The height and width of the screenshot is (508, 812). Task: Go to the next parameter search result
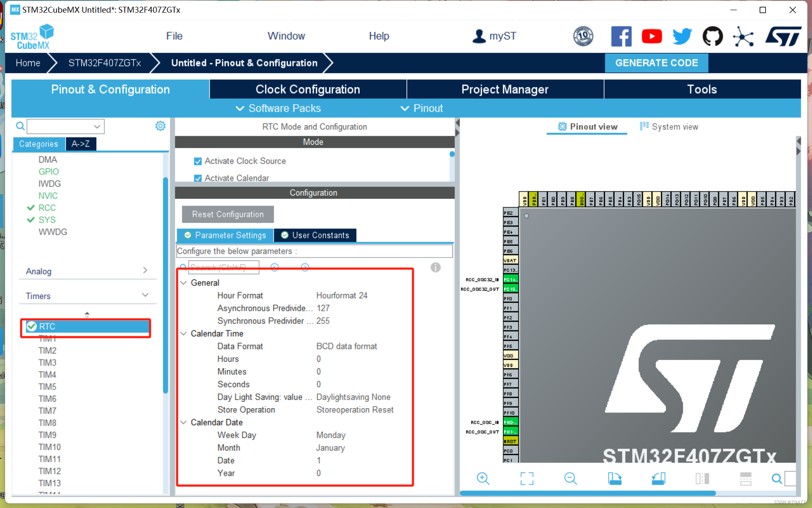tap(305, 267)
